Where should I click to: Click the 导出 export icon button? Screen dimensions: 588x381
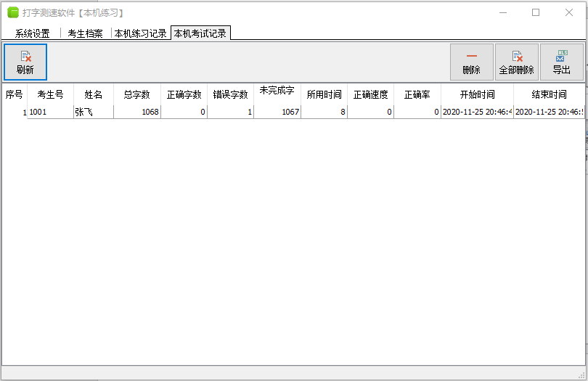coord(561,62)
